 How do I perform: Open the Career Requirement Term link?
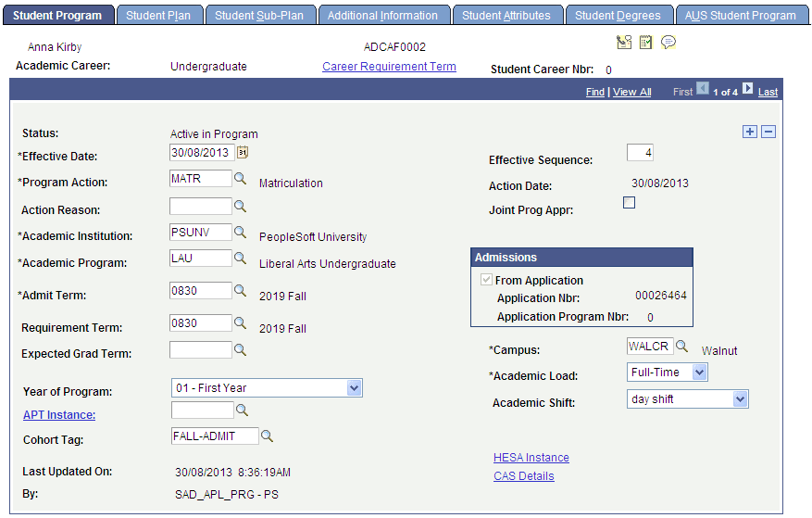[x=389, y=67]
